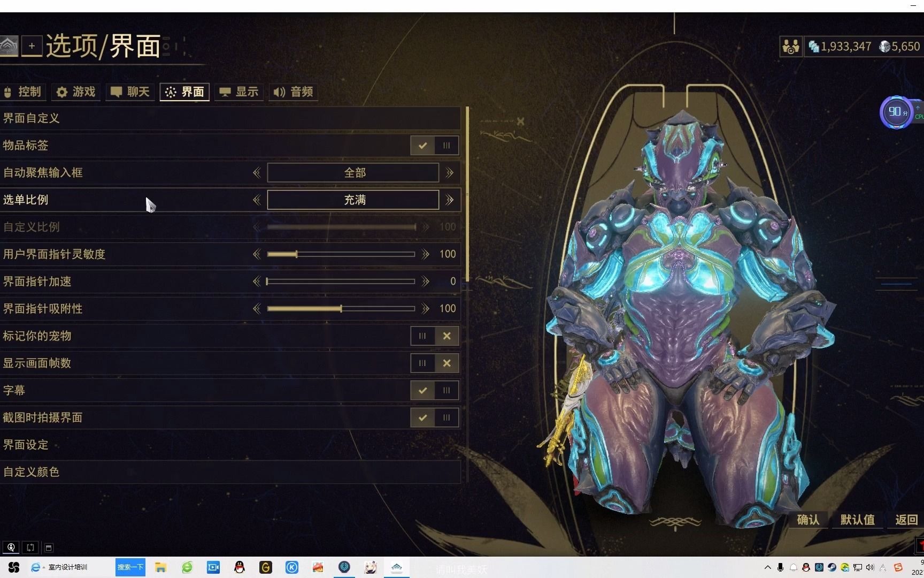Click the credits stack icon beside 1,933,347
The image size is (924, 578).
point(814,47)
